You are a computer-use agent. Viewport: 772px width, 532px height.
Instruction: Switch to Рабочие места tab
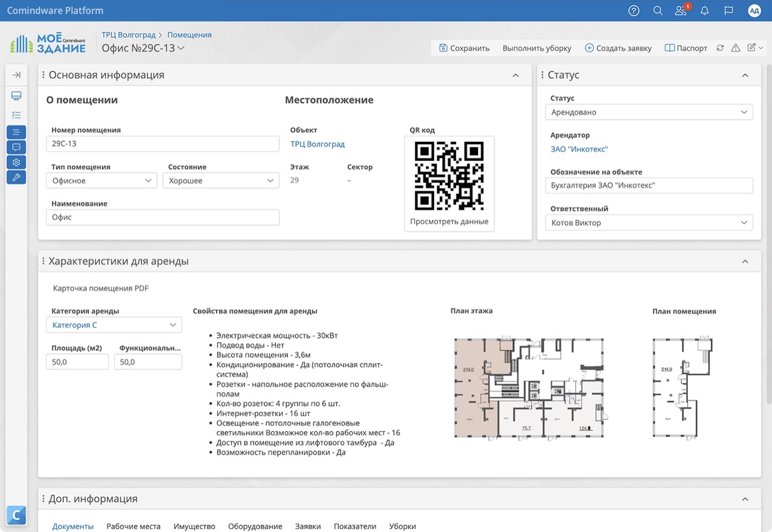point(133,526)
